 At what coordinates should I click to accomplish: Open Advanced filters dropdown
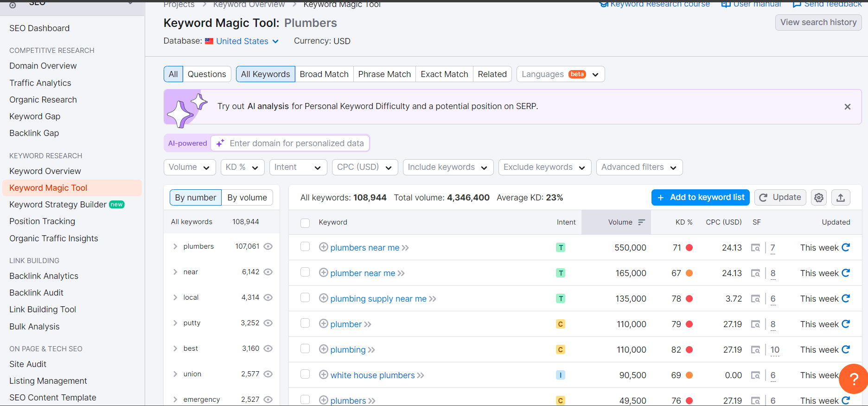pyautogui.click(x=639, y=167)
